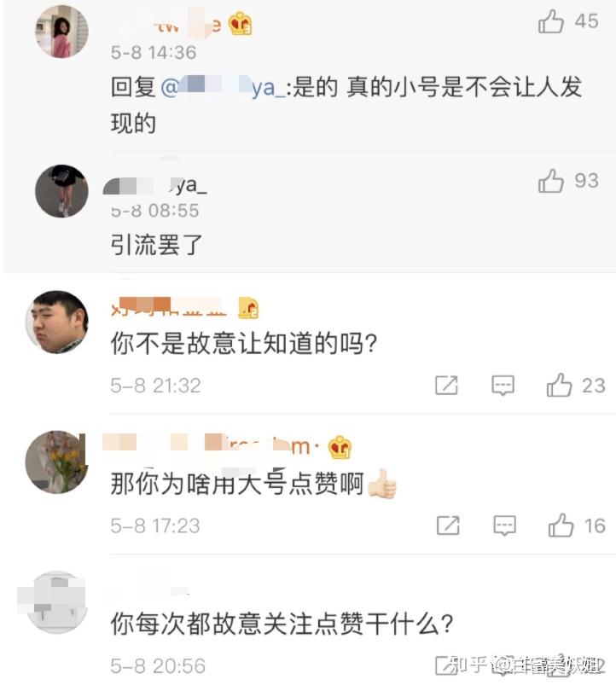Like the comment showing 16 likes
The image size is (616, 691).
[561, 526]
